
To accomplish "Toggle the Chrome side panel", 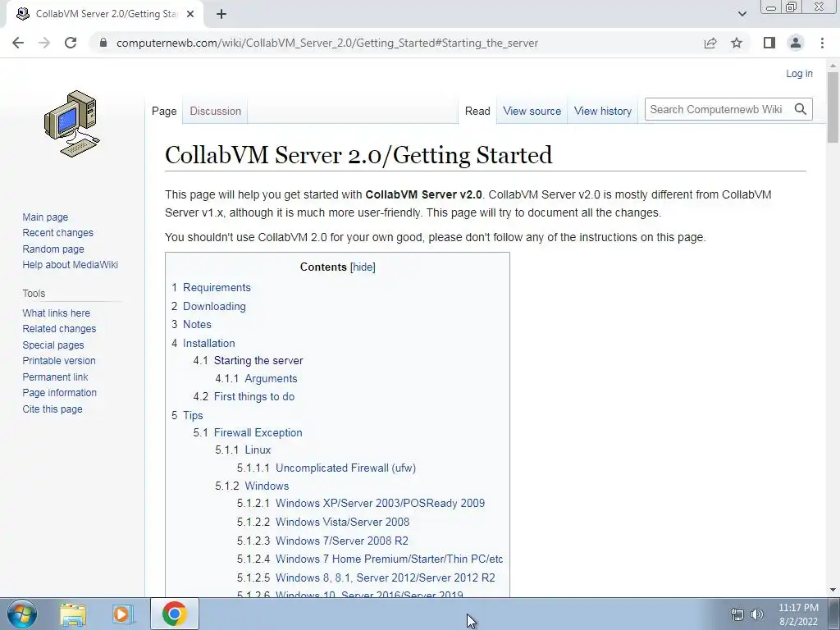I will pyautogui.click(x=769, y=43).
